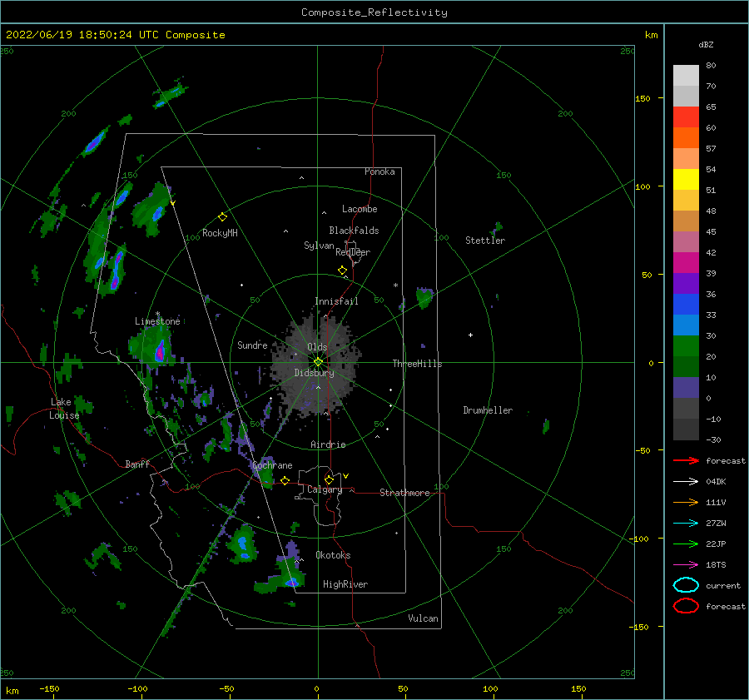
Task: Click the Ponoka label
Action: click(x=379, y=171)
